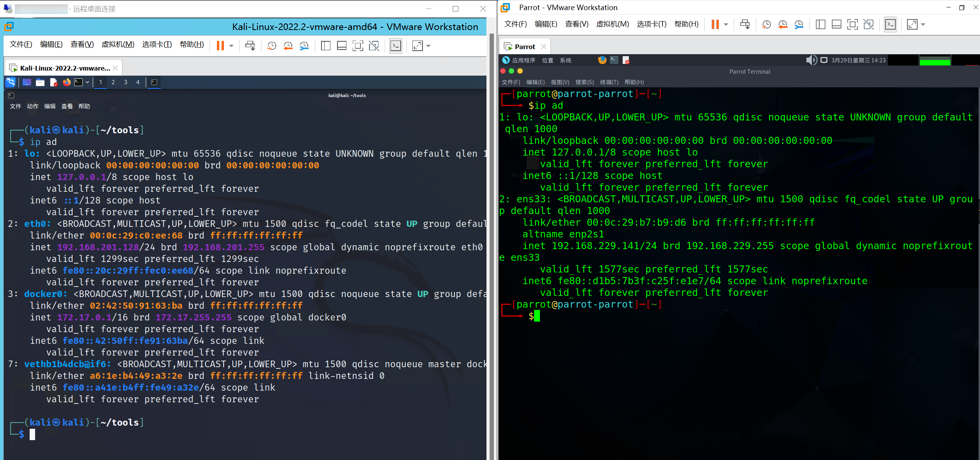
Task: Click revert snapshot icon in Parrot VMware toolbar
Action: (783, 25)
